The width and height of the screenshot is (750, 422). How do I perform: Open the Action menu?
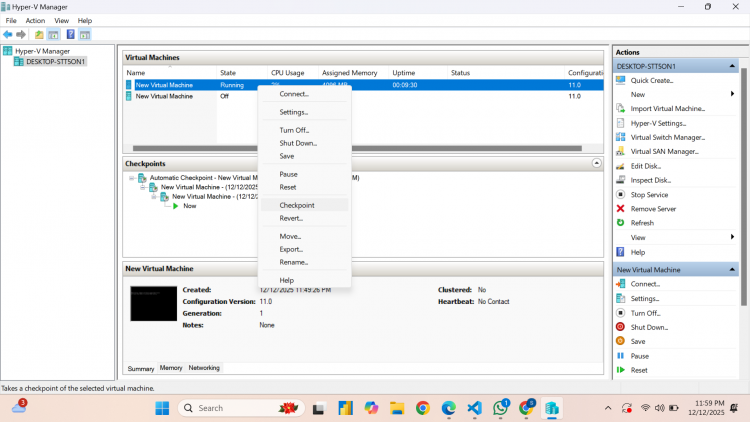click(35, 21)
